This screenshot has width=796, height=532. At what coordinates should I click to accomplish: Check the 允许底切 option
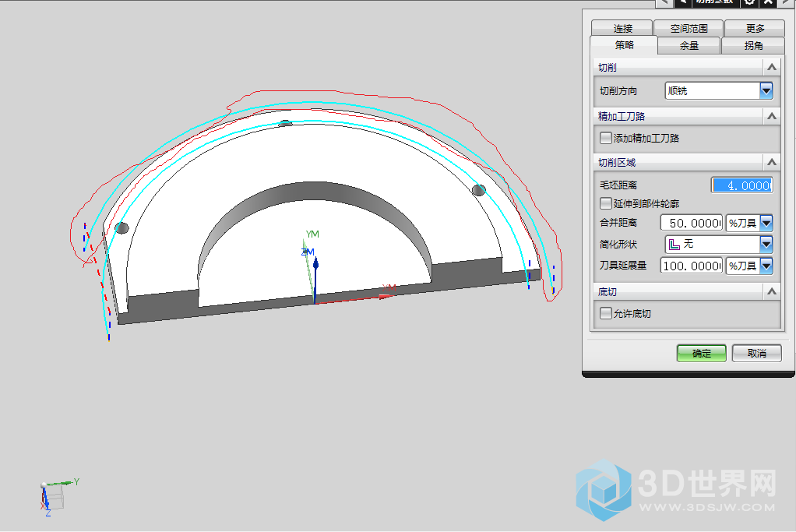coord(606,314)
